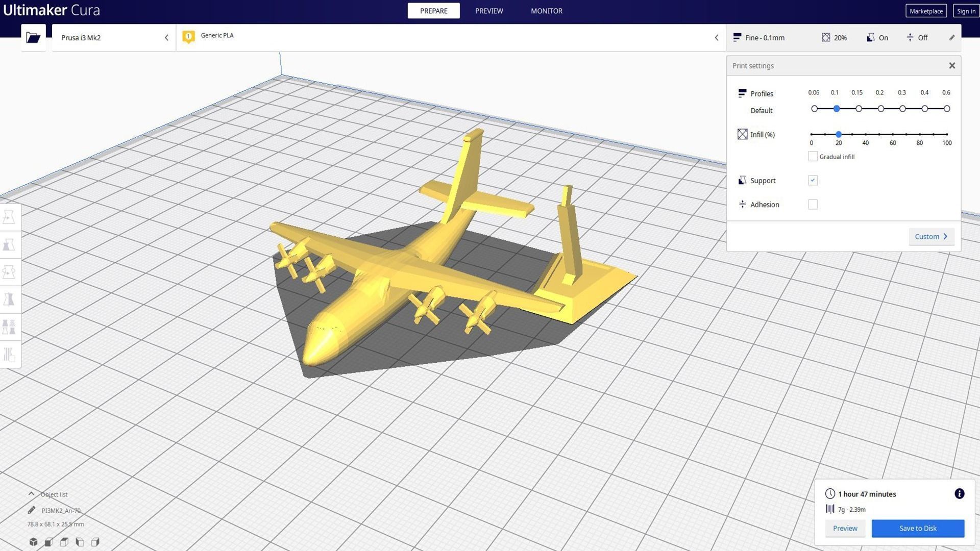Image resolution: width=980 pixels, height=551 pixels.
Task: Select the Per Model Settings tool
Action: point(9,327)
